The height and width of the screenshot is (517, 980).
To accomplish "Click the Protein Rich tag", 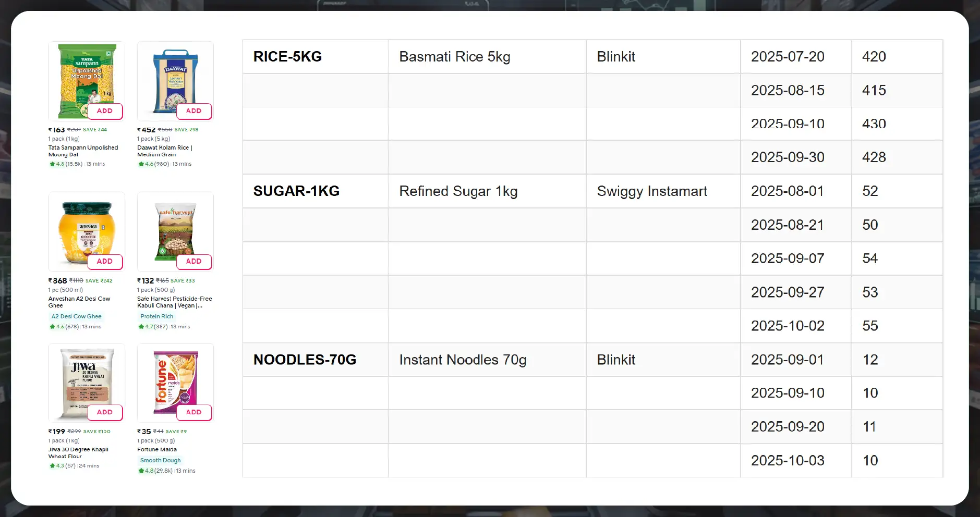I will point(156,316).
